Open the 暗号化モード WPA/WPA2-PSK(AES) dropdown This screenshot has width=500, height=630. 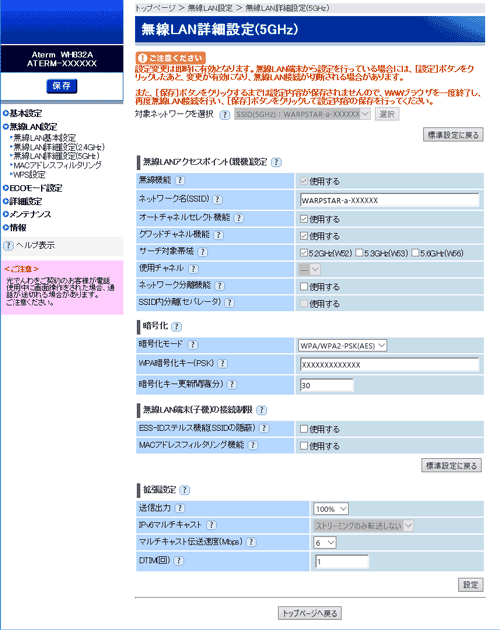coord(342,346)
